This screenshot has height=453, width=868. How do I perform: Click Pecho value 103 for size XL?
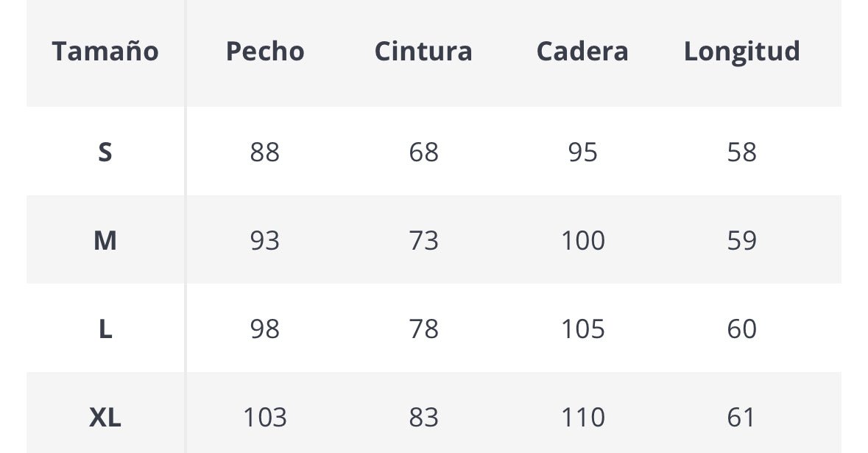pyautogui.click(x=265, y=418)
